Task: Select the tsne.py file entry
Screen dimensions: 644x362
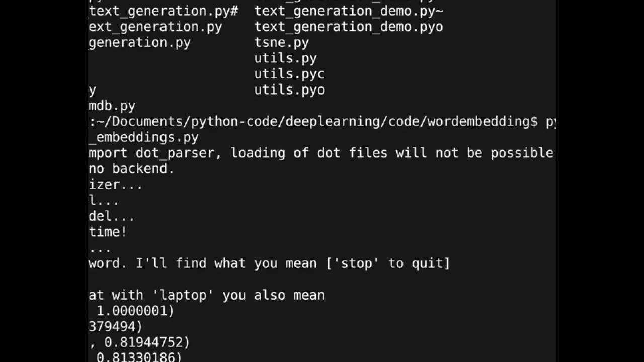Action: [281, 42]
